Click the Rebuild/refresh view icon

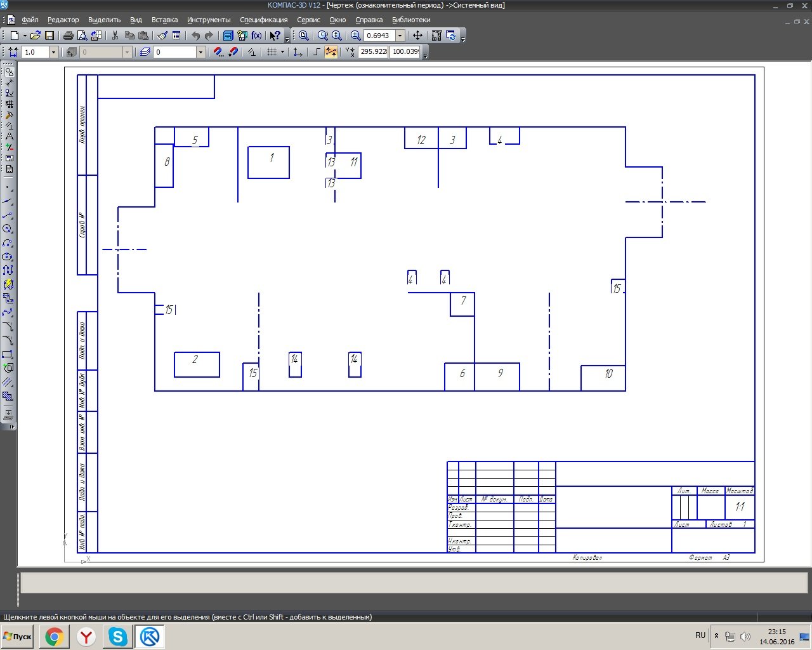(451, 36)
